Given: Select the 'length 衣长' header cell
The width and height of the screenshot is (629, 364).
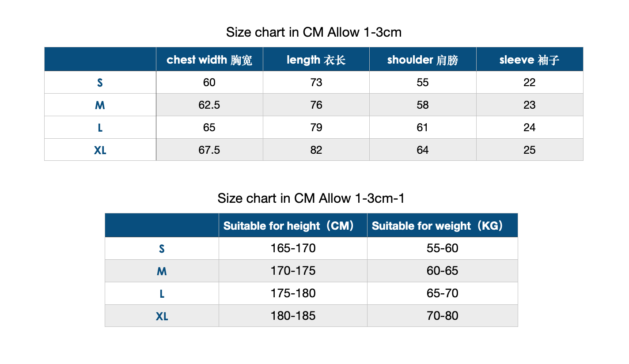Looking at the screenshot, I should (316, 60).
